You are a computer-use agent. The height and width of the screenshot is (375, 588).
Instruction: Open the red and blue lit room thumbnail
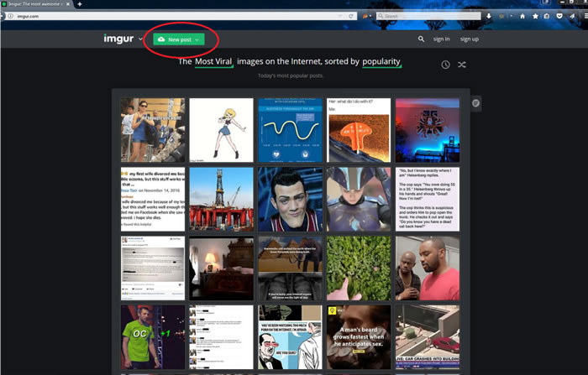click(427, 130)
